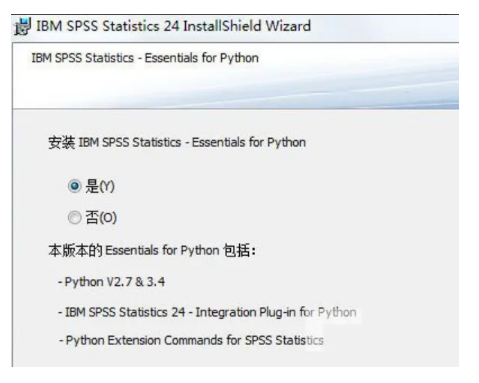This screenshot has height=383, width=479.
Task: Click the 安装 word in the prompt
Action: [62, 142]
